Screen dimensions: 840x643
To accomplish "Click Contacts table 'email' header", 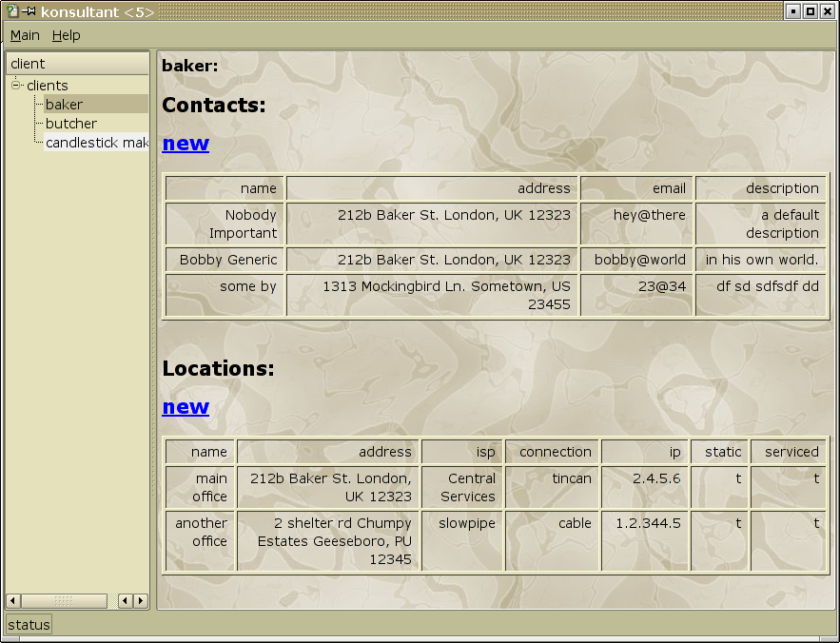I will click(669, 188).
